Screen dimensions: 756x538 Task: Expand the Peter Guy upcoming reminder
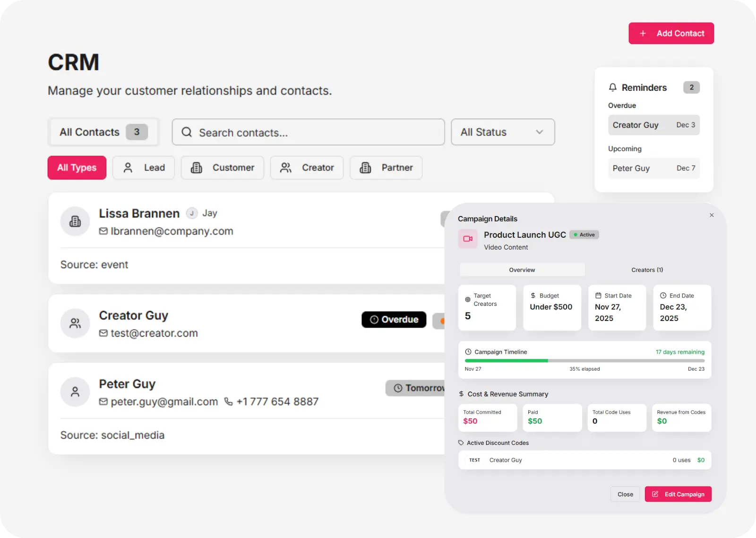(653, 168)
